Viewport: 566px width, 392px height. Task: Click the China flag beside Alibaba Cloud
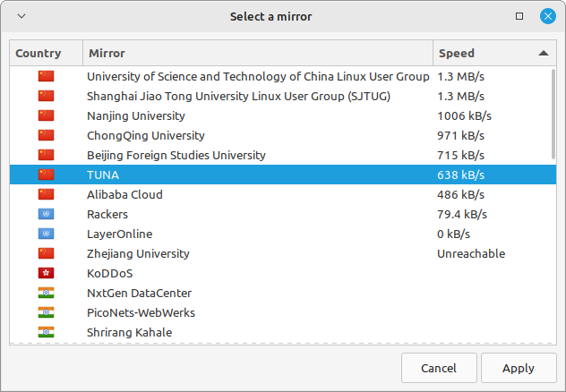click(46, 194)
